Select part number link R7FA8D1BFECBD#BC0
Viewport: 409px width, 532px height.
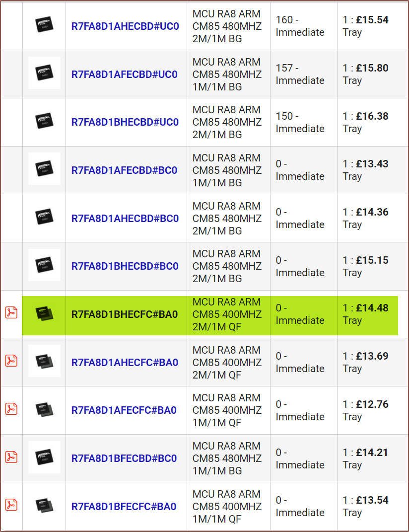click(x=124, y=458)
